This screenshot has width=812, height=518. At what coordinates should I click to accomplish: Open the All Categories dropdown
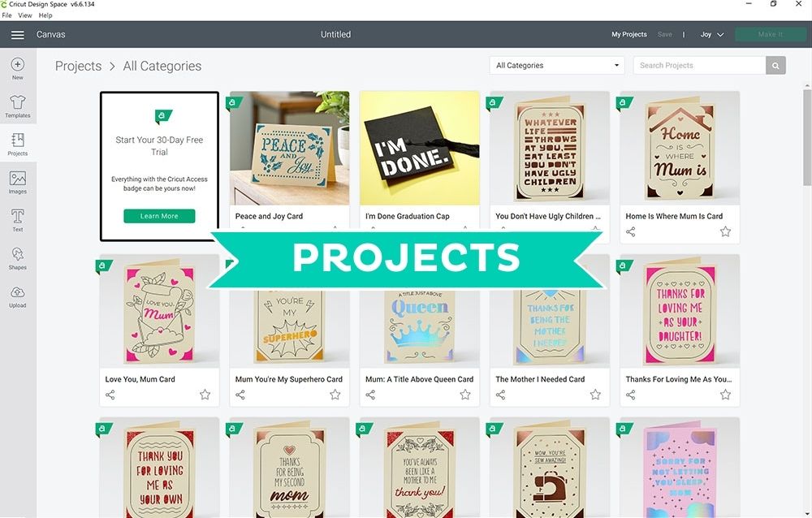(557, 65)
